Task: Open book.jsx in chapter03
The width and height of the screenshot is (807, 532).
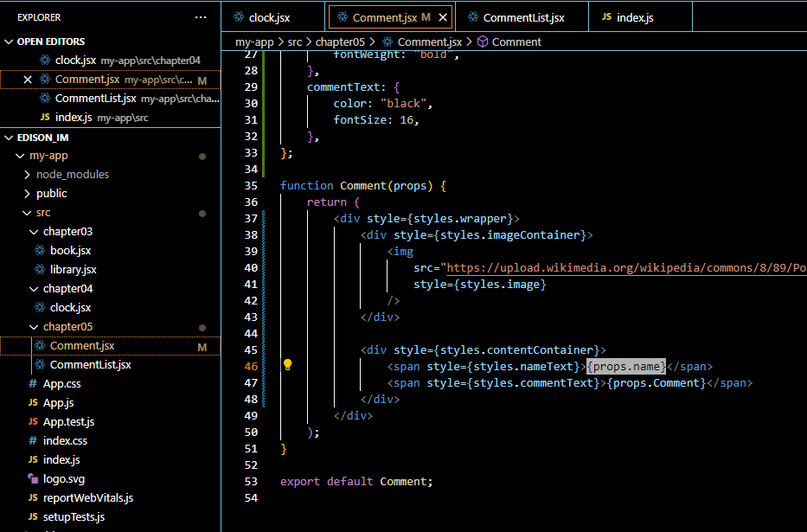Action: point(71,251)
